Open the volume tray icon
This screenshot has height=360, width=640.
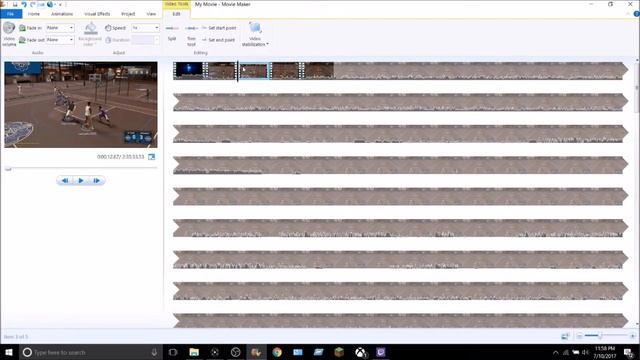click(x=586, y=352)
